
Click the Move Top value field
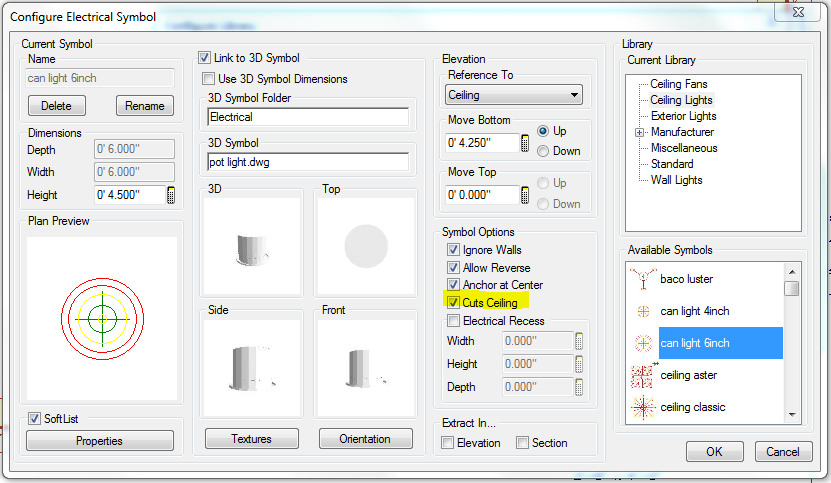[482, 195]
